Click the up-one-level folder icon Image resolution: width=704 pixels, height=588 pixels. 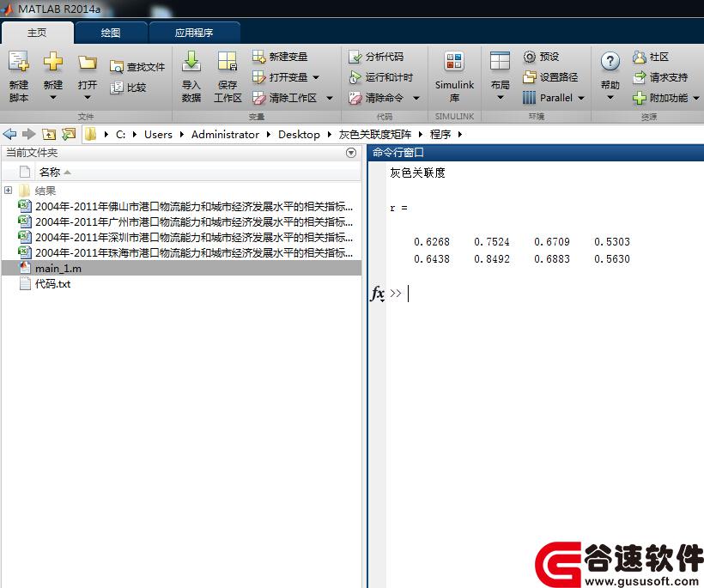pos(49,134)
